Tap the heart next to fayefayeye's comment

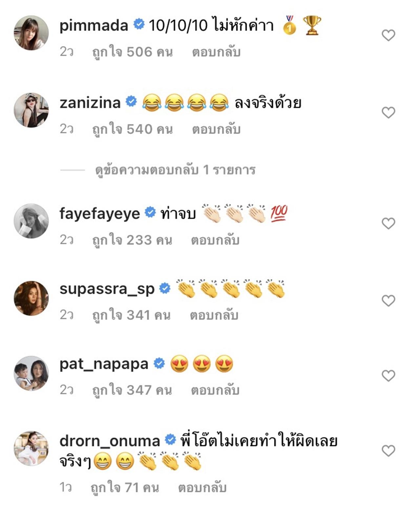388,223
